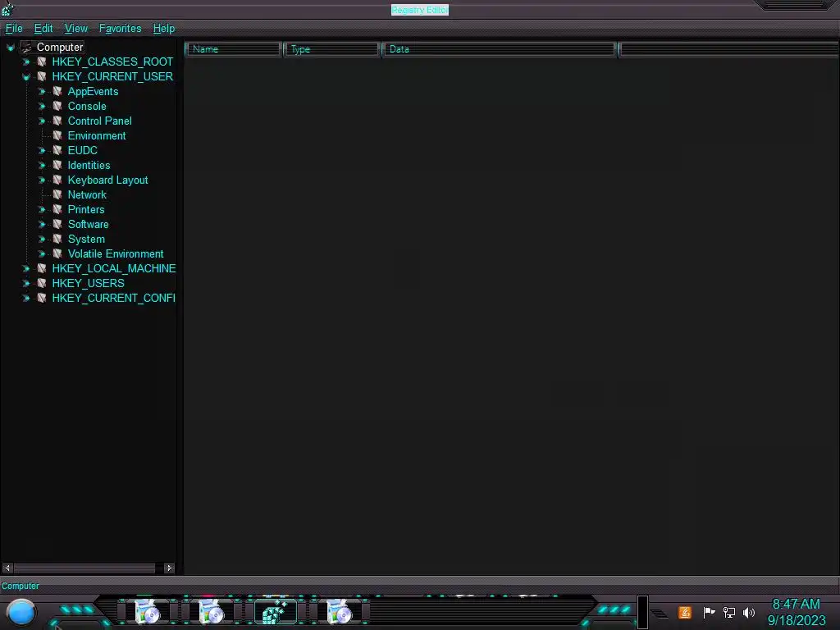840x630 pixels.
Task: Expand the Control Panel key arrow
Action: click(41, 121)
